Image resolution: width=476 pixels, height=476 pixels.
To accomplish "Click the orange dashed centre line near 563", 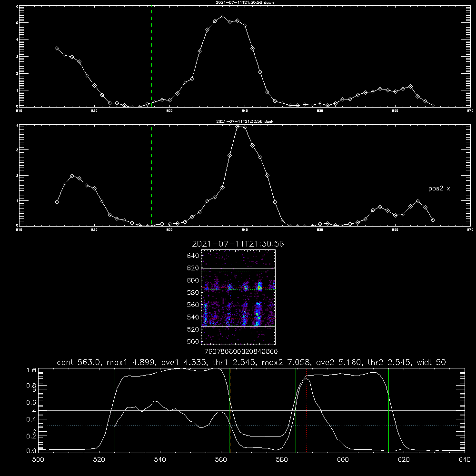I will click(230, 410).
